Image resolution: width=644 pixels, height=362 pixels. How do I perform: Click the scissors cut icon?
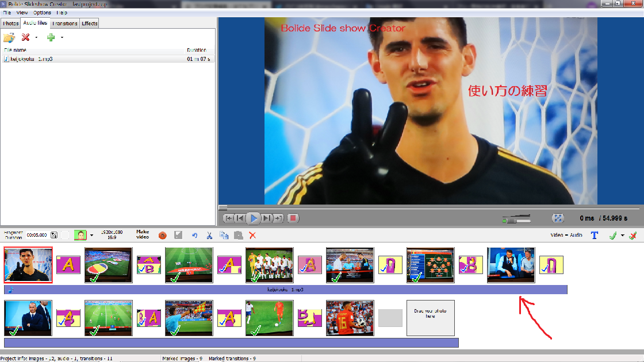(x=209, y=235)
